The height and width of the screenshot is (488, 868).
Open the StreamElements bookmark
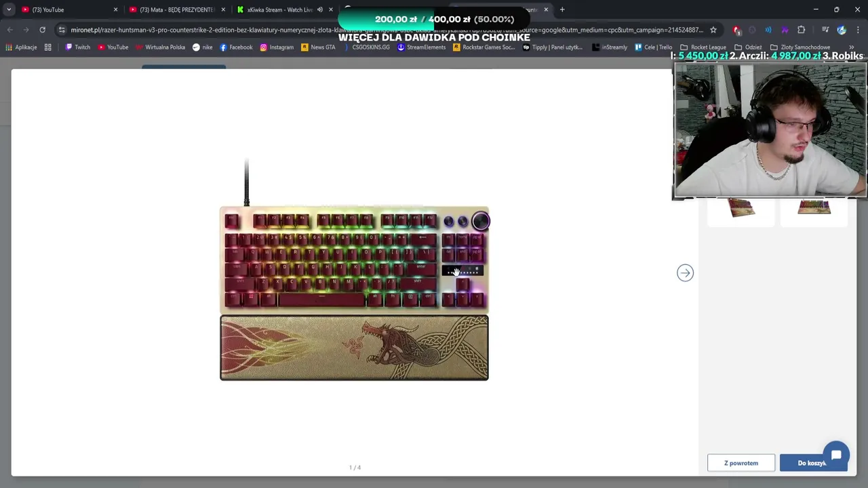point(421,47)
